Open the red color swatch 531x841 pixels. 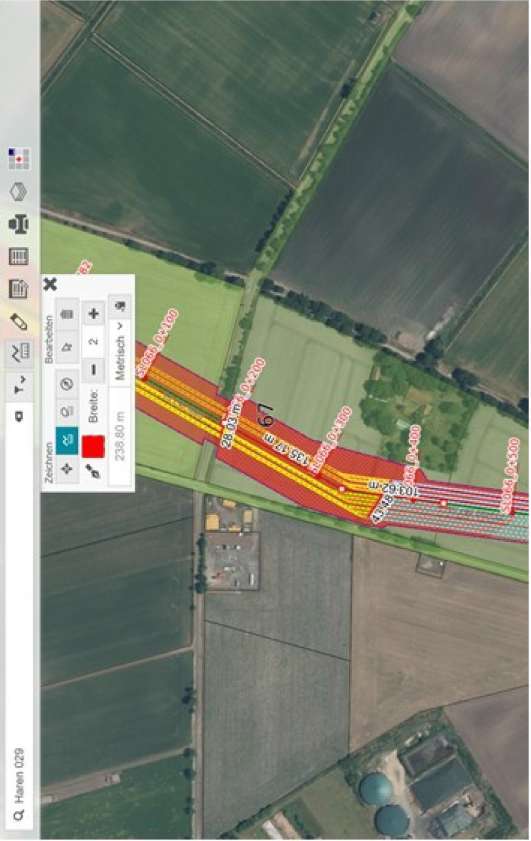93,446
